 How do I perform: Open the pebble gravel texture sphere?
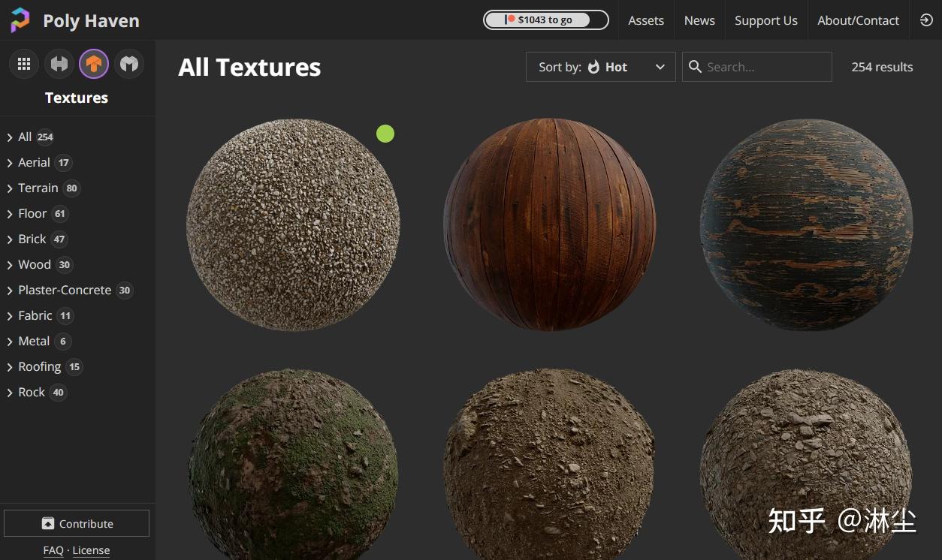tap(293, 224)
